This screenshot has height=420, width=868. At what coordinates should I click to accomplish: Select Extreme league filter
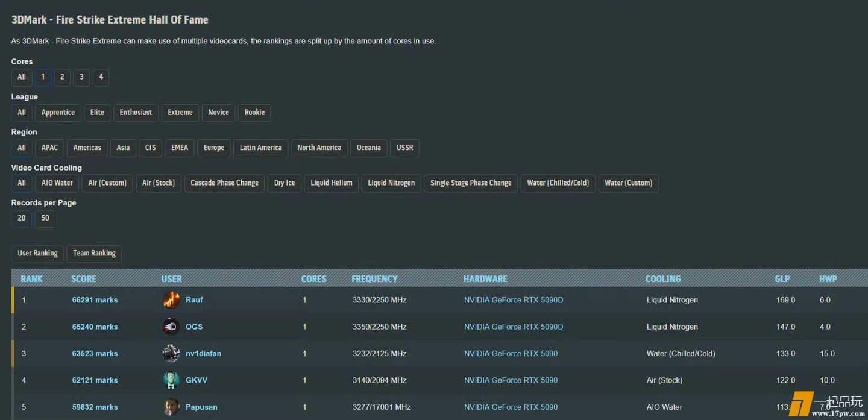[180, 113]
